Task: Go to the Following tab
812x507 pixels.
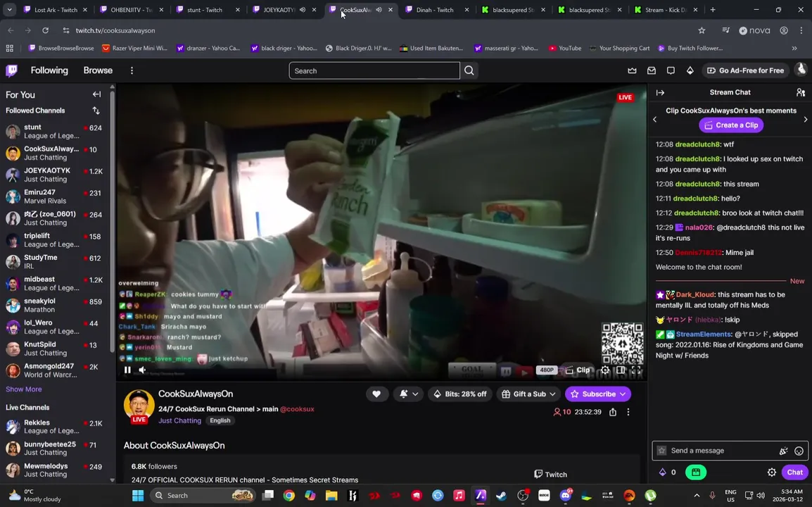Action: pos(49,70)
